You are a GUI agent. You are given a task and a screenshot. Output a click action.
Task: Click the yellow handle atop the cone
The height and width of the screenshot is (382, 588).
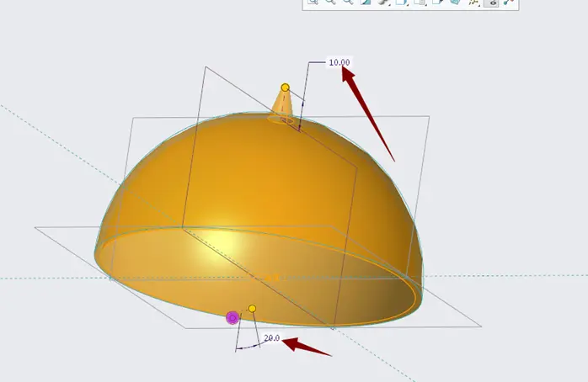285,88
